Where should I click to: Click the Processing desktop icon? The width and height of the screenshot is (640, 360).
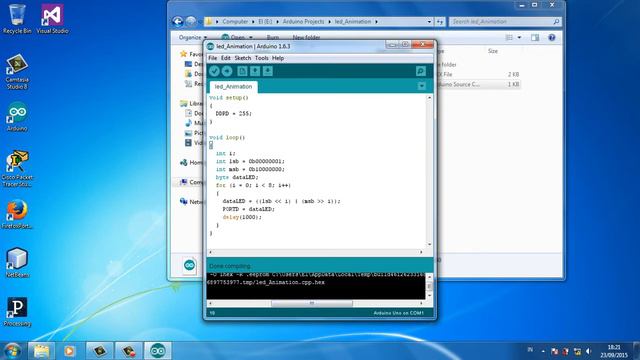pos(17,312)
